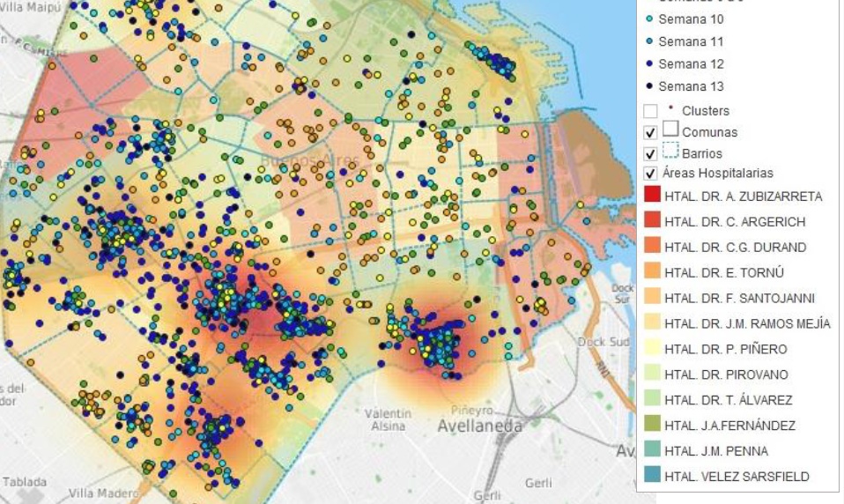The height and width of the screenshot is (504, 844).
Task: Click the Barrios dashed-square legend icon
Action: [670, 150]
